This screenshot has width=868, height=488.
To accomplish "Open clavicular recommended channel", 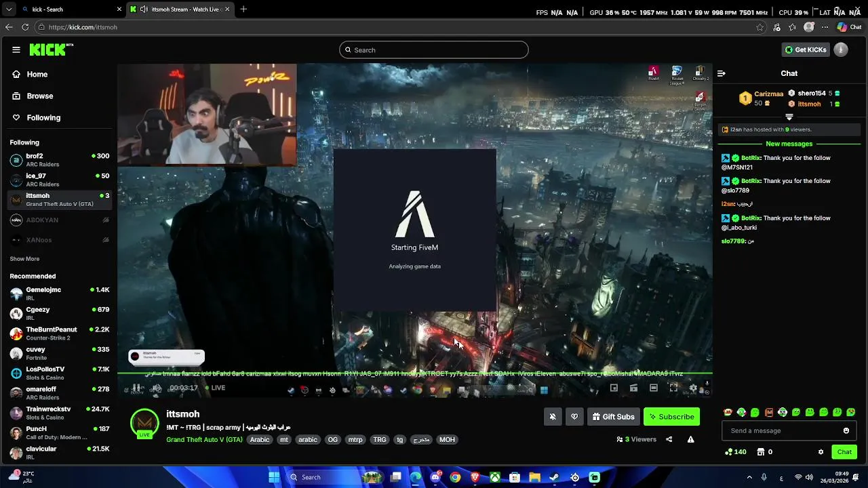I will [60, 452].
